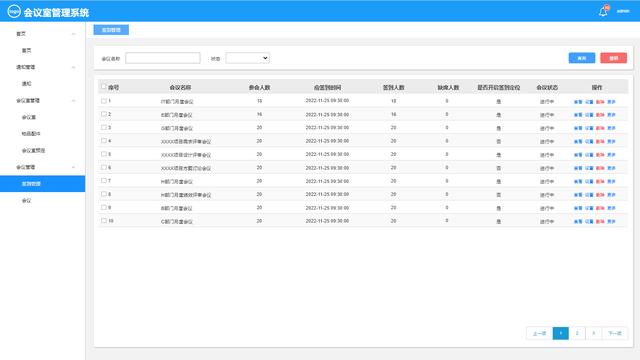Open the 首页 sub-item in the sidebar
The image size is (640, 360).
(x=27, y=50)
